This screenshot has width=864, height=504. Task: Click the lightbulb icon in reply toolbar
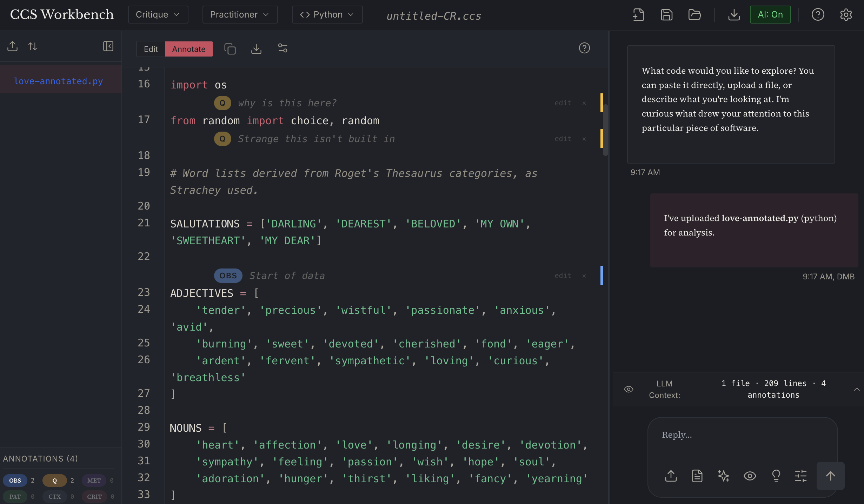776,476
